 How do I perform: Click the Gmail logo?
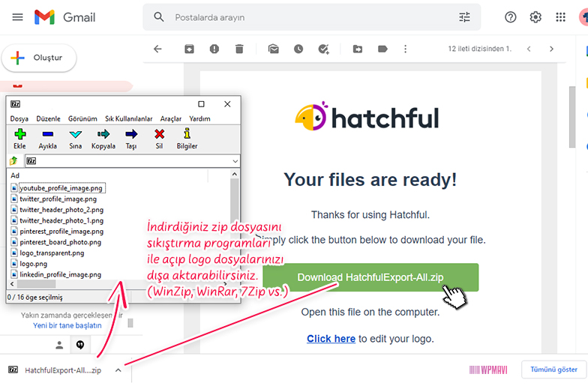(64, 17)
